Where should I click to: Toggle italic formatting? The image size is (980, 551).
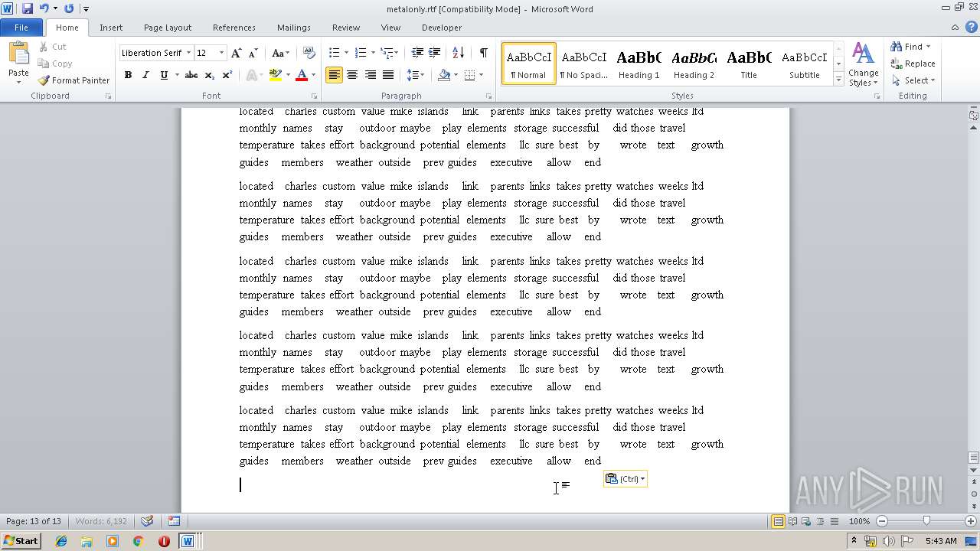pyautogui.click(x=145, y=75)
